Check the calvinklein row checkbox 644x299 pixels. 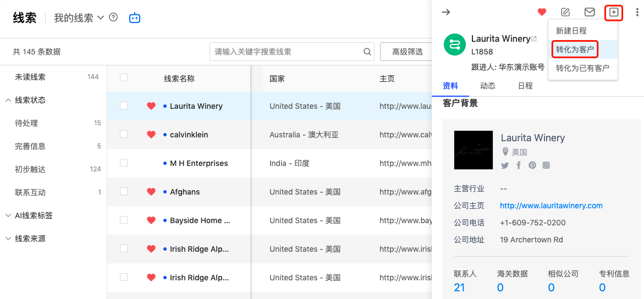(x=124, y=134)
